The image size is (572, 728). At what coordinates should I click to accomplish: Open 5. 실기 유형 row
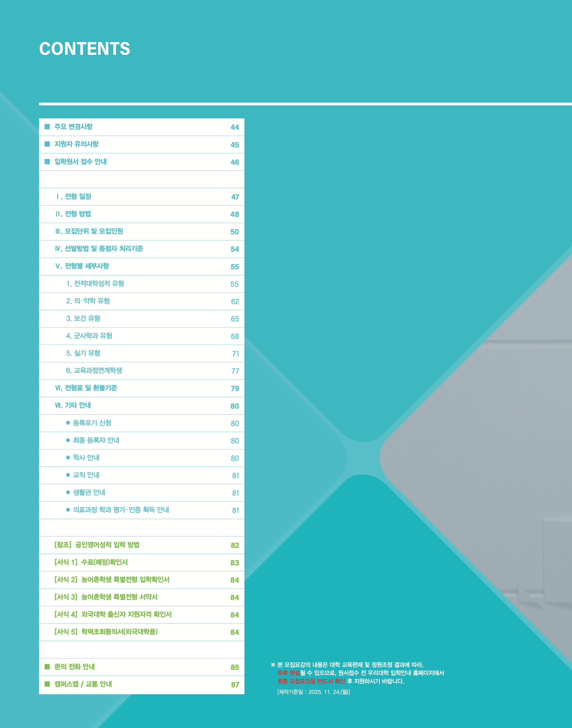click(141, 353)
